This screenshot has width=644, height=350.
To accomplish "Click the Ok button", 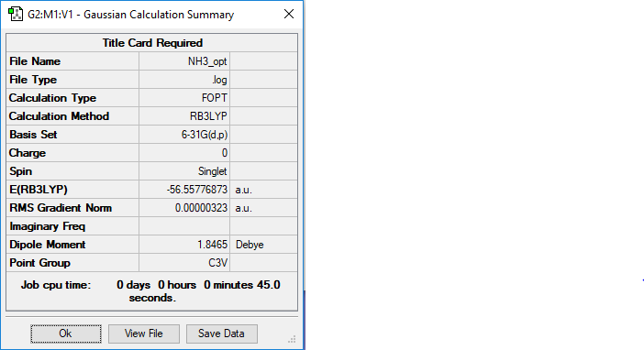I will pyautogui.click(x=66, y=334).
